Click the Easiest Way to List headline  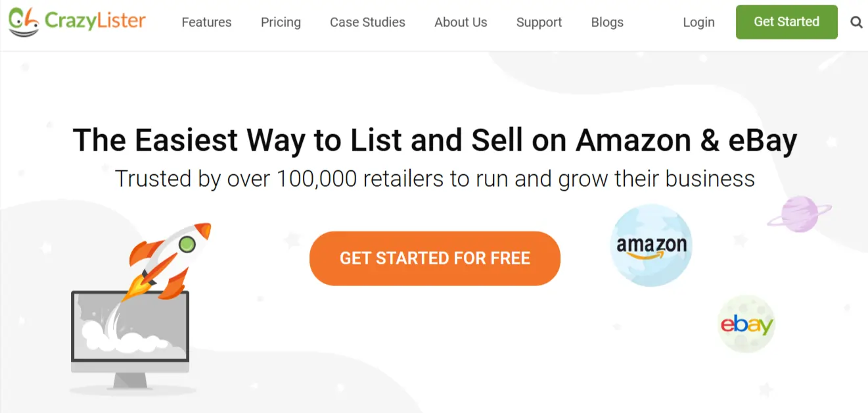point(434,140)
